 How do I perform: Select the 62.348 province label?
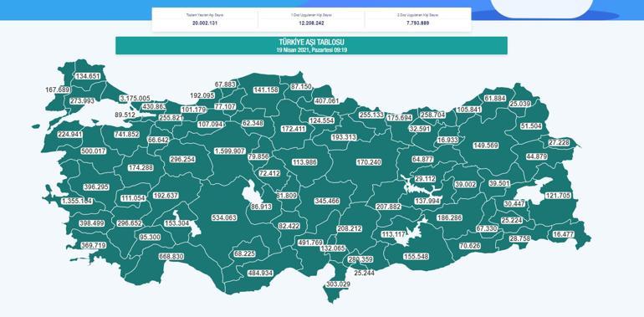pos(253,123)
